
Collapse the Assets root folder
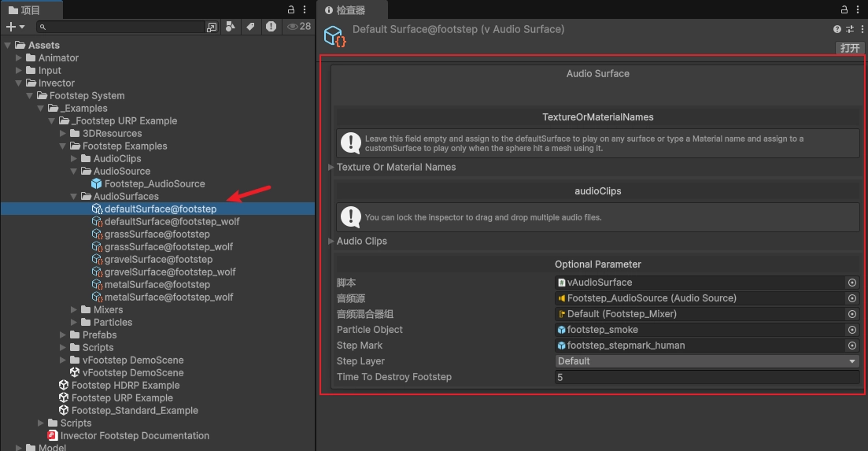[8, 45]
